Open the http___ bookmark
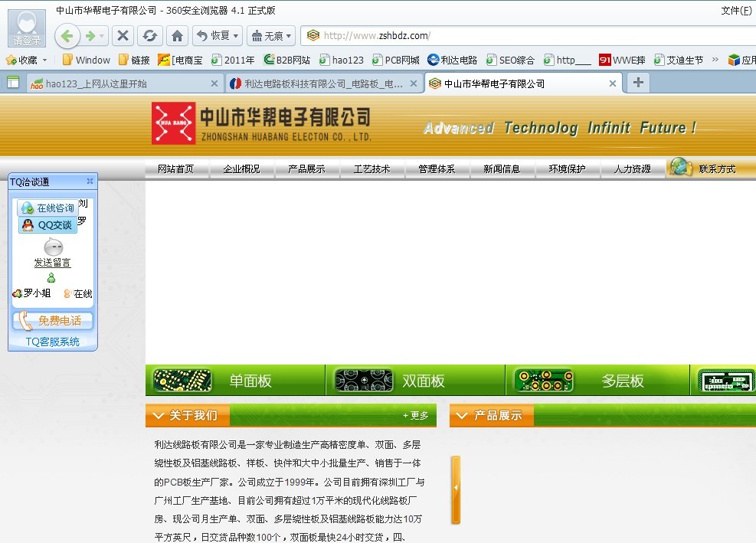This screenshot has width=756, height=543. (567, 61)
